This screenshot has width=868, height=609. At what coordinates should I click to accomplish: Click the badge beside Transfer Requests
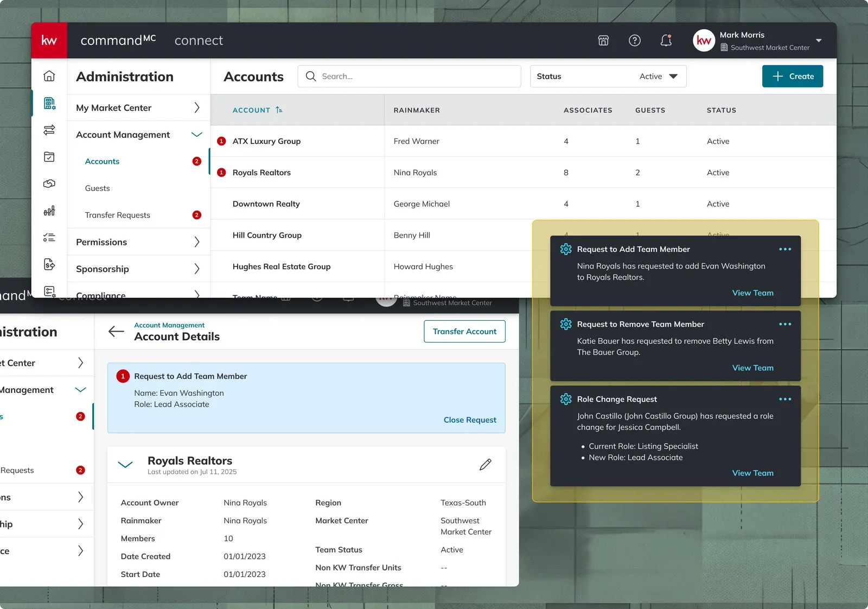[197, 215]
